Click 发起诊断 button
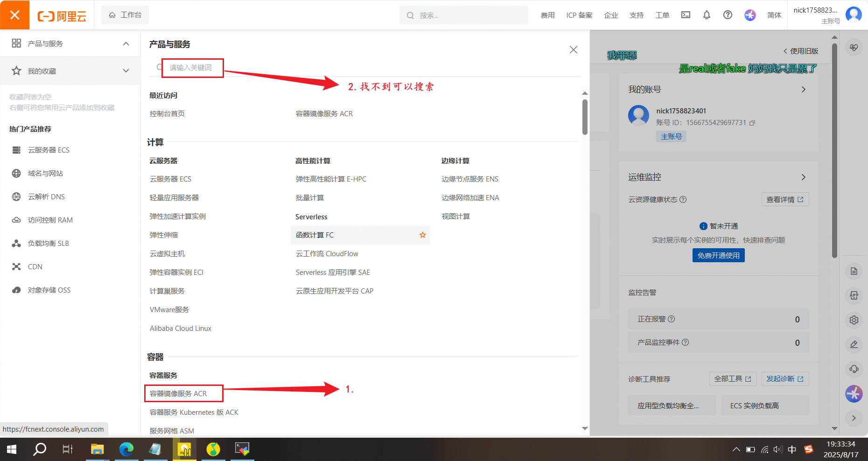The height and width of the screenshot is (461, 868). point(785,379)
